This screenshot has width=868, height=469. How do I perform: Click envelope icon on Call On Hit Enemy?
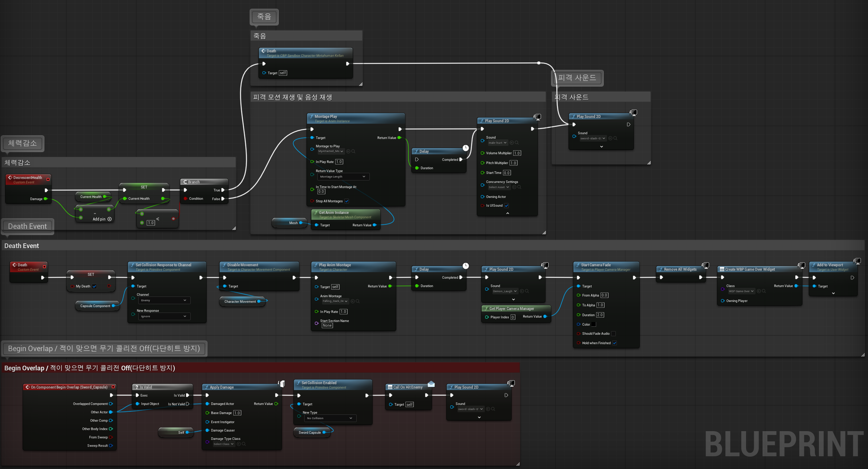pyautogui.click(x=431, y=384)
